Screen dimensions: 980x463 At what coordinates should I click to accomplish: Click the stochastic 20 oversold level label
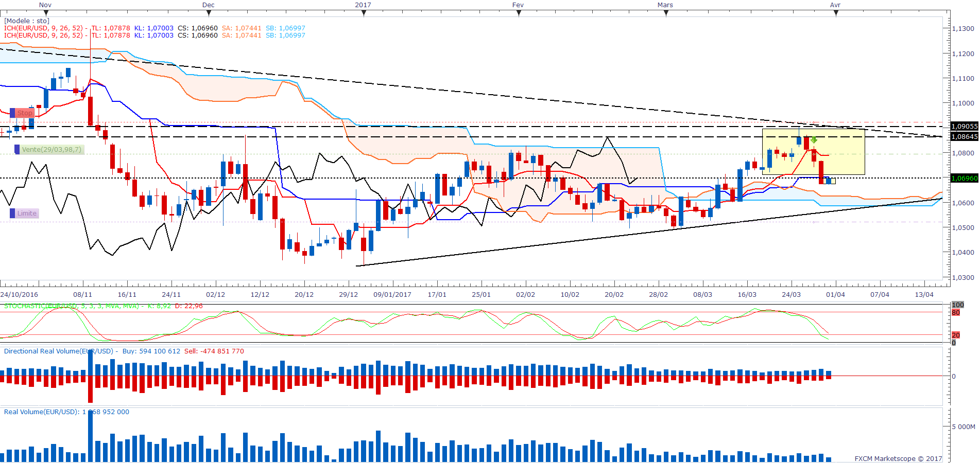pyautogui.click(x=956, y=335)
